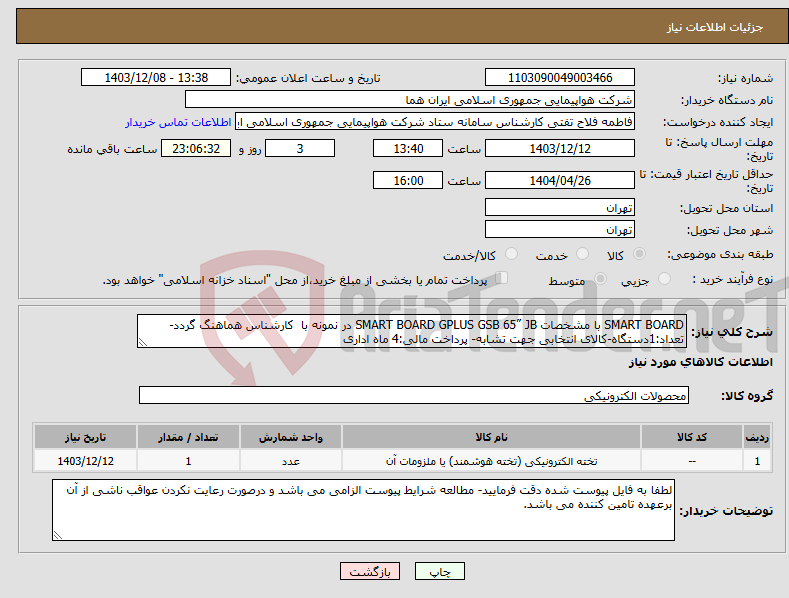Click the need date cell 1403/12/12
This screenshot has width=789, height=598.
(86, 461)
